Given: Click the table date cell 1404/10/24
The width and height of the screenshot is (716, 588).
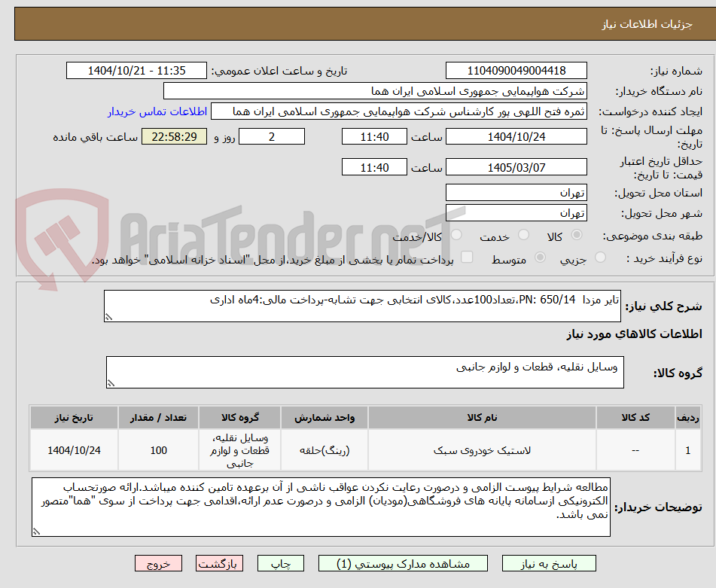Looking at the screenshot, I should point(74,450).
